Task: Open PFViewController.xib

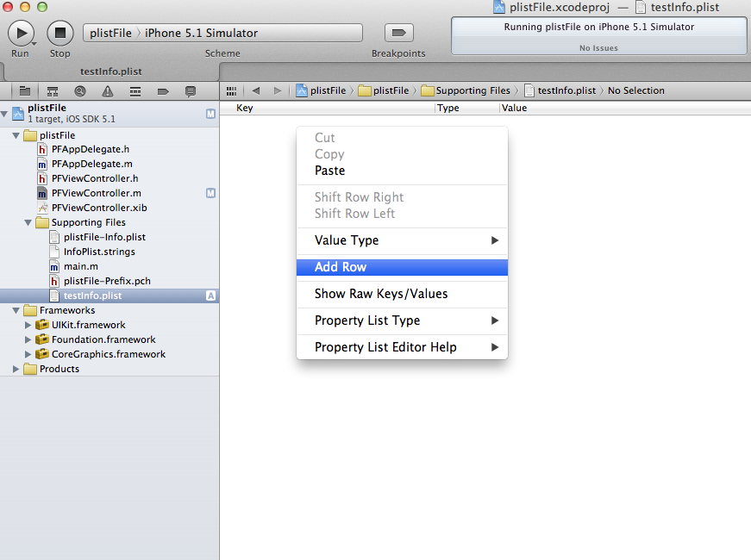Action: click(99, 208)
